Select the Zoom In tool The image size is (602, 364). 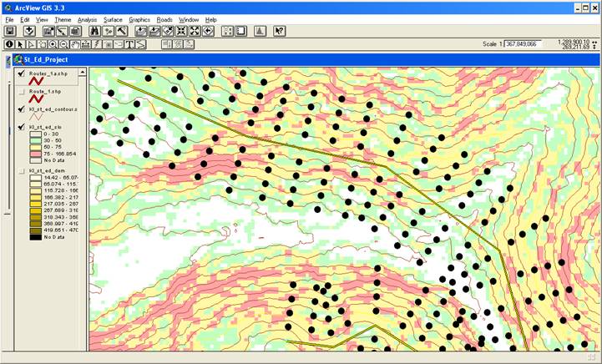(x=53, y=43)
